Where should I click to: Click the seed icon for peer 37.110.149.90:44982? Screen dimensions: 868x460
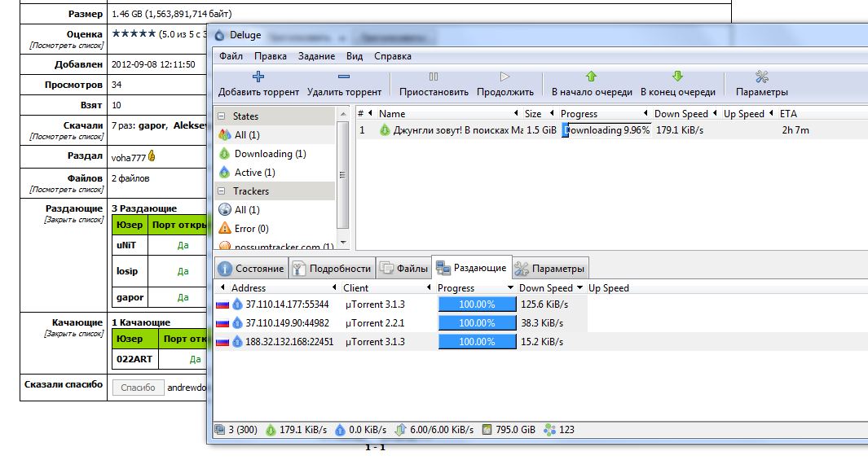coord(237,323)
